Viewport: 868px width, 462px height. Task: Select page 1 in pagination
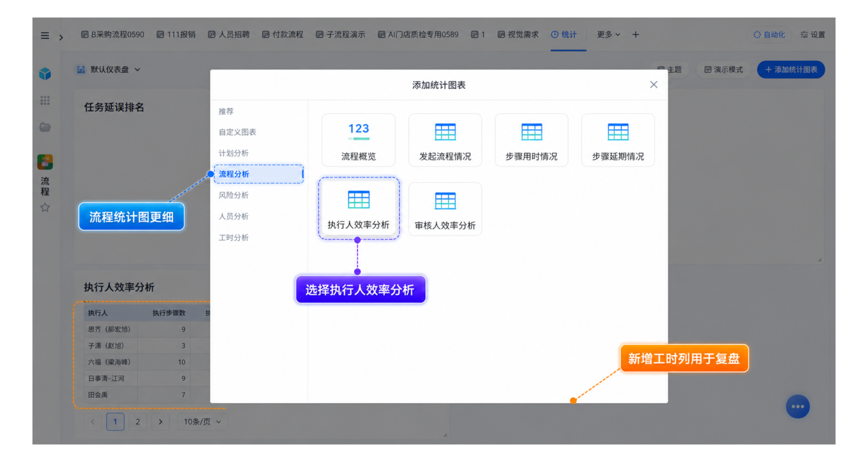coord(115,422)
